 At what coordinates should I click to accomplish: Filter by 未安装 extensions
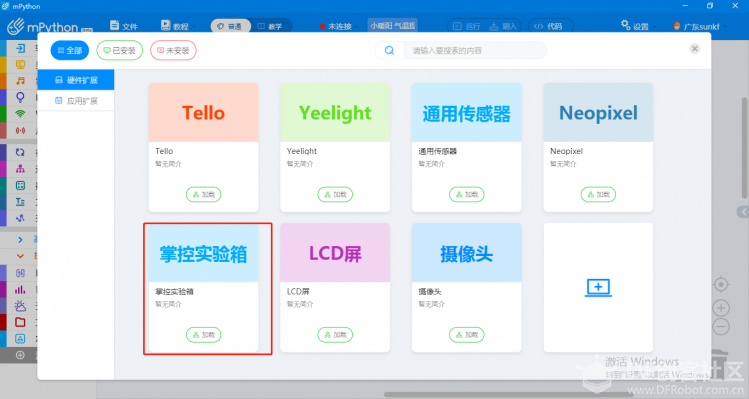[173, 50]
